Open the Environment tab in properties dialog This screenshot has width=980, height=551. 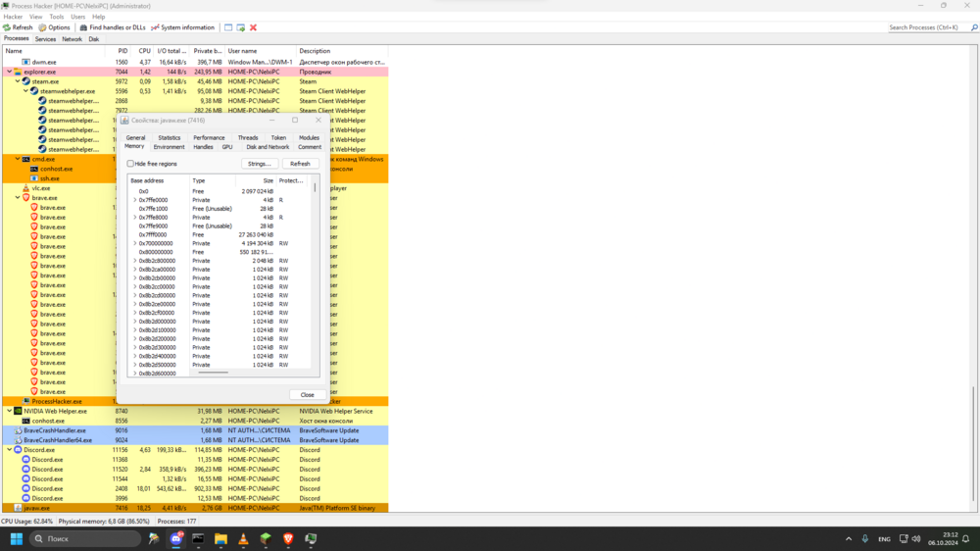pos(169,147)
